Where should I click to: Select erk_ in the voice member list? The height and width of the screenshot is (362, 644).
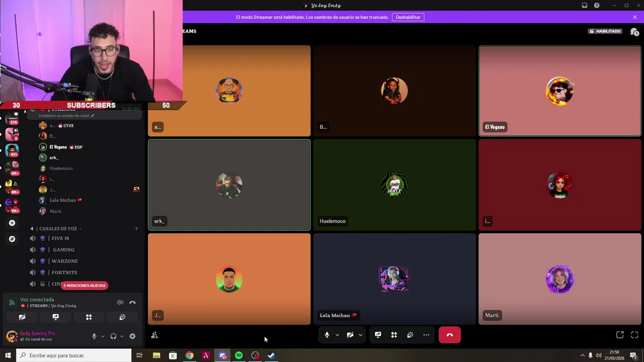pyautogui.click(x=90, y=158)
